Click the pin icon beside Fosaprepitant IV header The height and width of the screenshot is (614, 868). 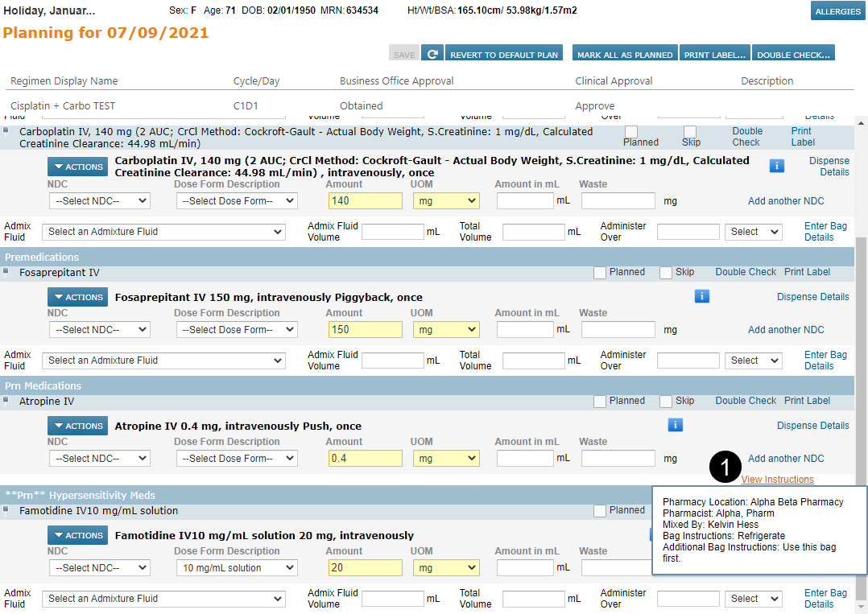pyautogui.click(x=7, y=273)
